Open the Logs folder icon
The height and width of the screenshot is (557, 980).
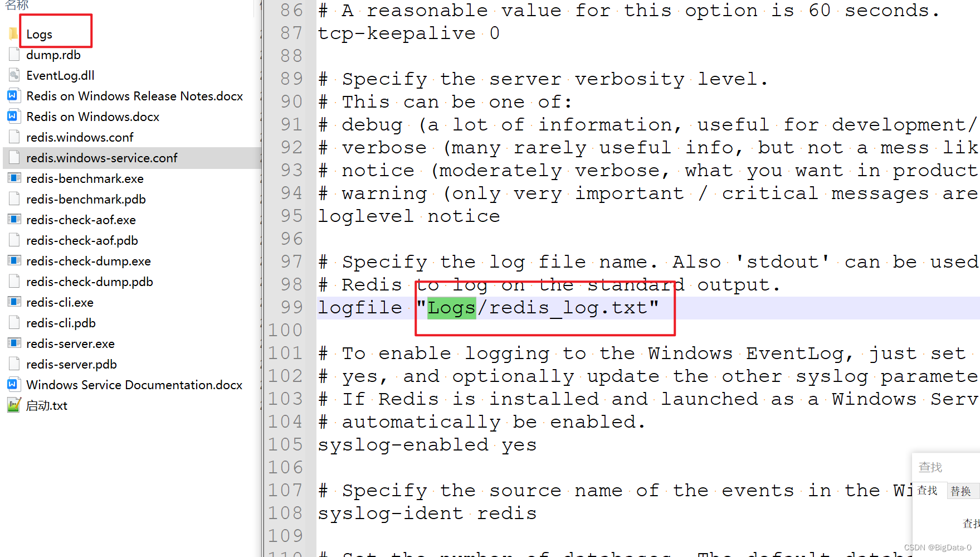pos(13,33)
